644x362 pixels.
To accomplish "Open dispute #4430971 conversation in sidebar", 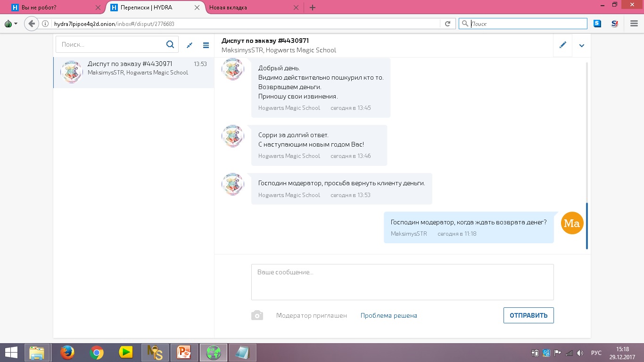I will point(134,72).
